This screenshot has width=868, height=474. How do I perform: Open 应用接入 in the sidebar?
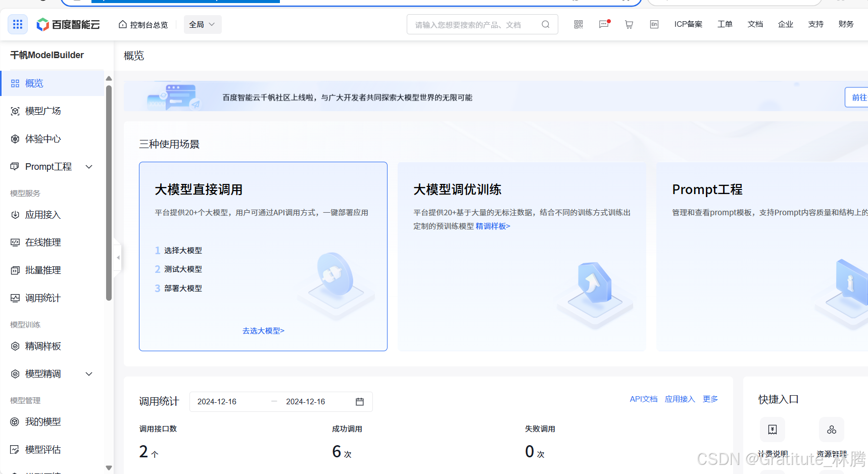53,215
